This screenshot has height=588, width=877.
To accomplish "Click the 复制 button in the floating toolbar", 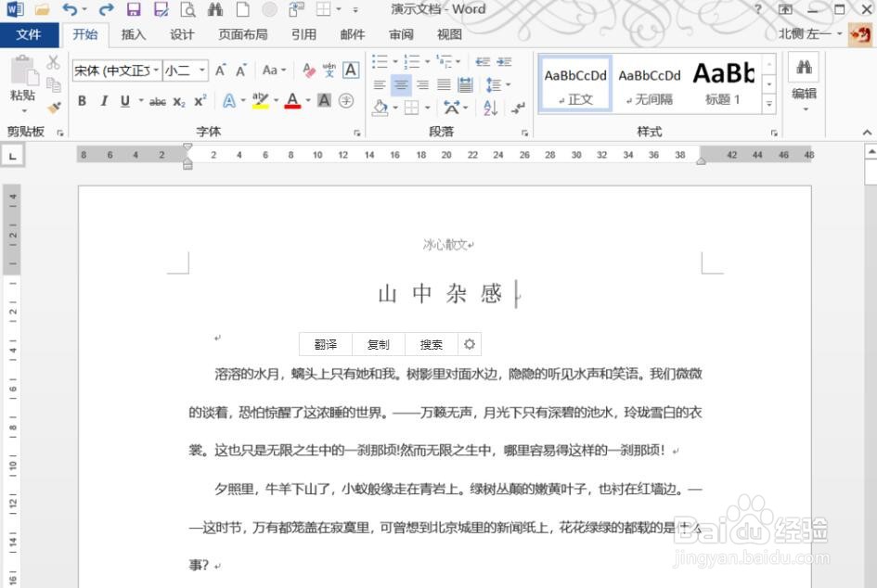I will coord(378,343).
